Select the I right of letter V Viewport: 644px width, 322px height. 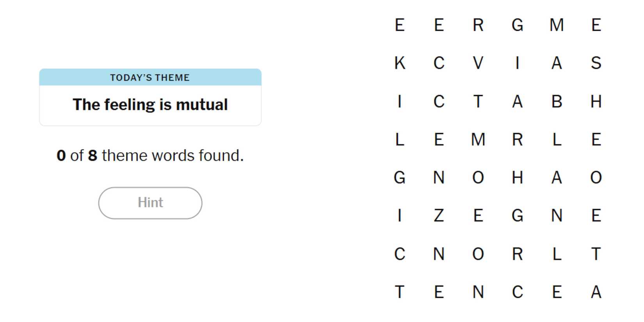coord(517,63)
